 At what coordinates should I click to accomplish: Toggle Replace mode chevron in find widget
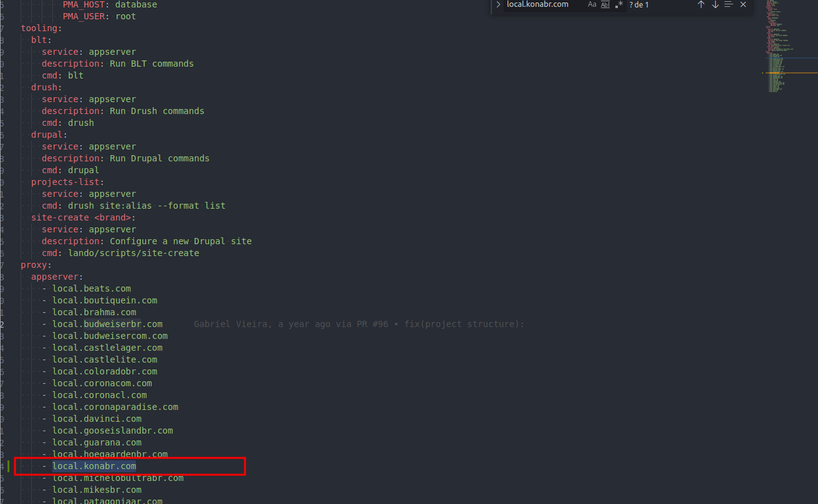tap(498, 4)
